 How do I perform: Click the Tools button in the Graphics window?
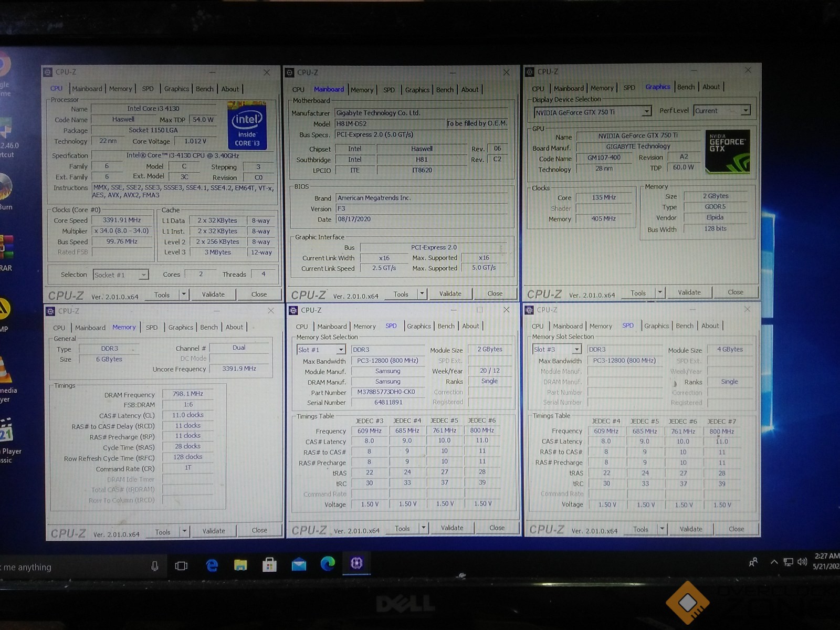638,293
